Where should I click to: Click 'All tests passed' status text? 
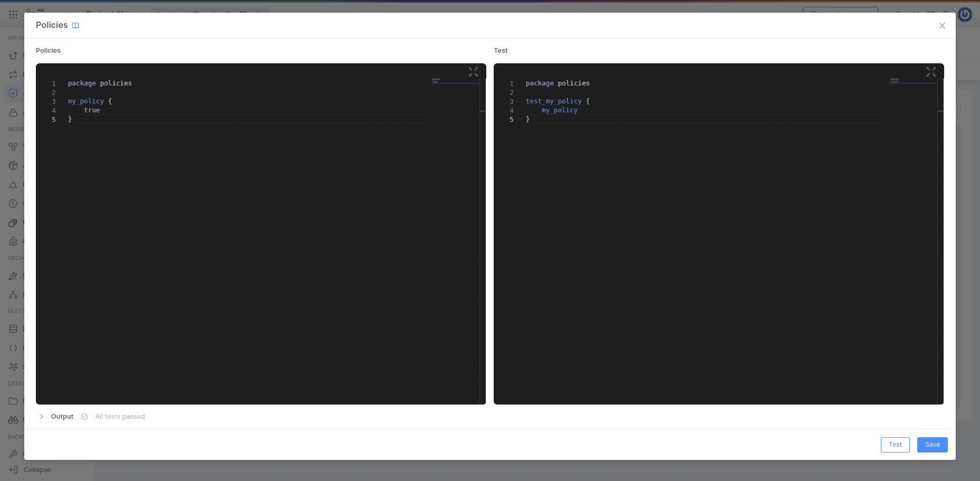(x=120, y=417)
